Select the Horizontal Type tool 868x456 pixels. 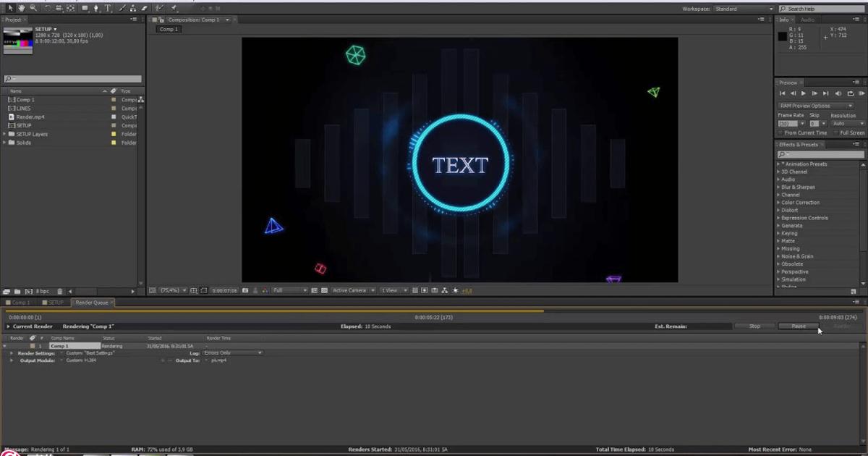109,8
